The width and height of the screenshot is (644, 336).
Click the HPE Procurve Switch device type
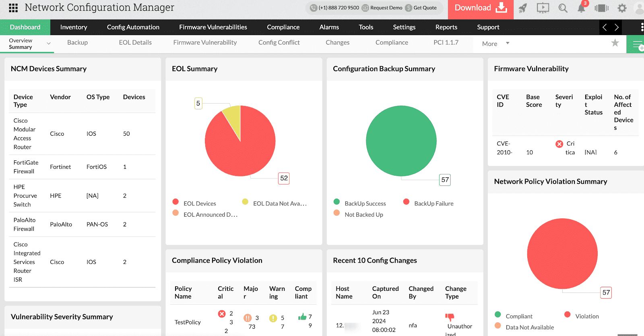click(x=25, y=195)
